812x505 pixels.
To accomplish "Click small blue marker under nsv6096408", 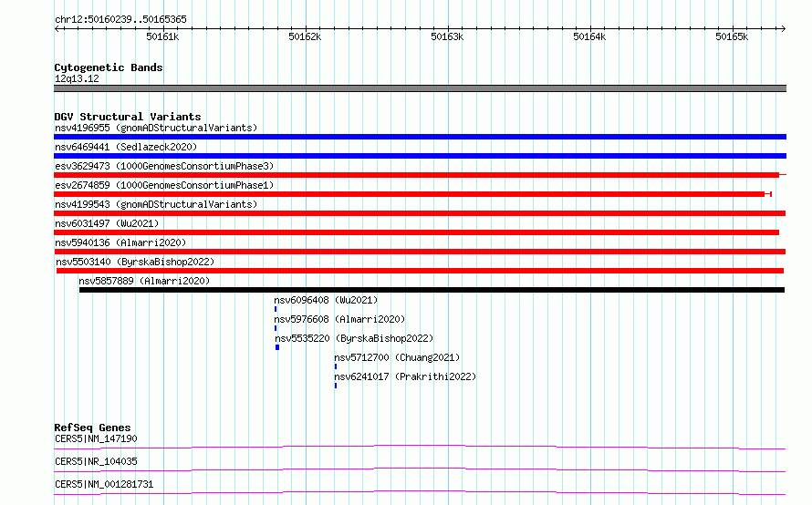I will click(276, 309).
